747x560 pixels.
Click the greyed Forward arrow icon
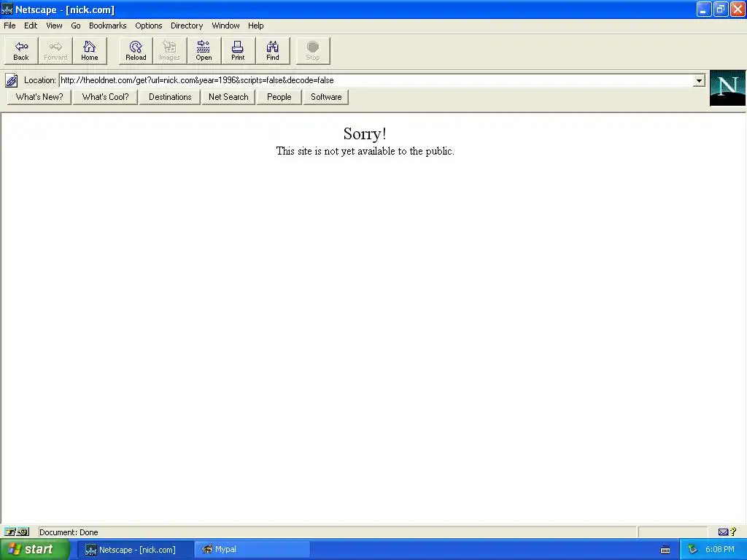click(x=55, y=50)
